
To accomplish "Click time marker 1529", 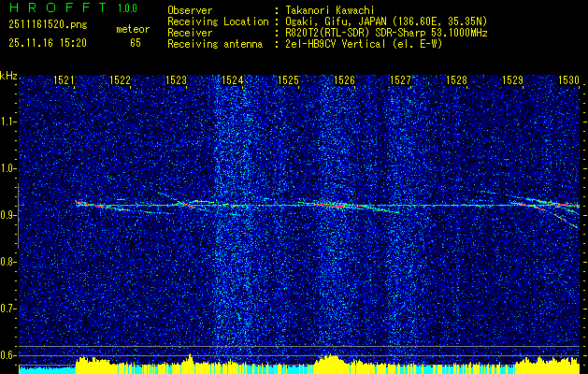I will 512,79.
